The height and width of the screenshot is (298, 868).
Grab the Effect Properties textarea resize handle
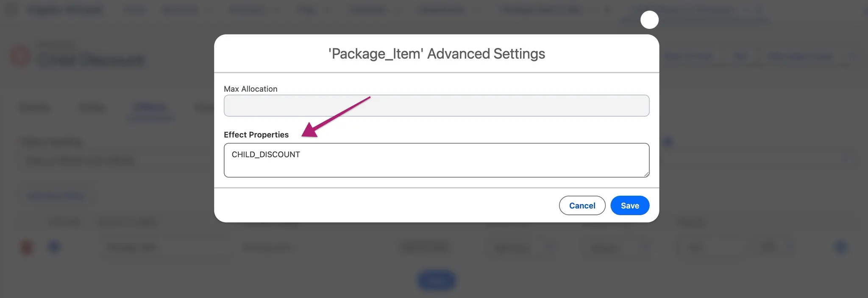[646, 174]
